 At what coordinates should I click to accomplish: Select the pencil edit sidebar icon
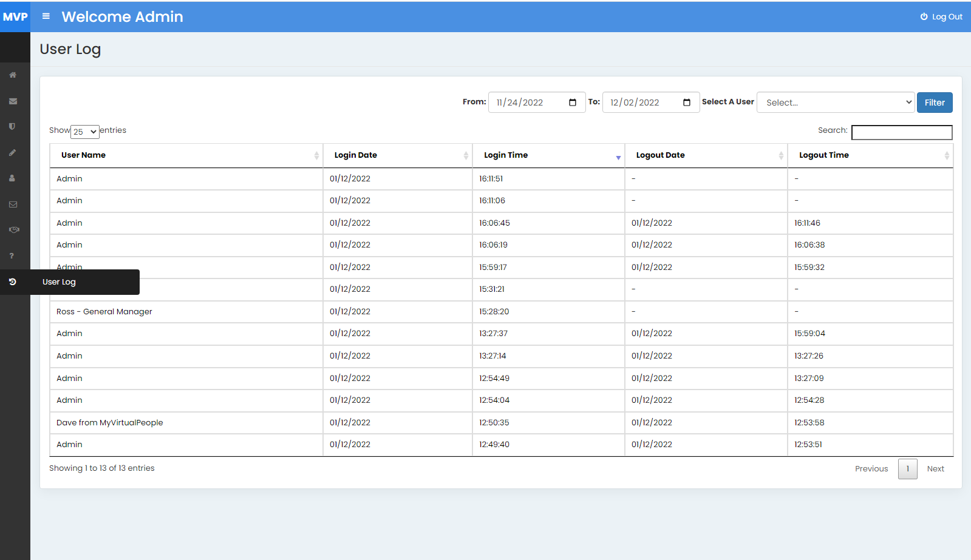point(12,153)
